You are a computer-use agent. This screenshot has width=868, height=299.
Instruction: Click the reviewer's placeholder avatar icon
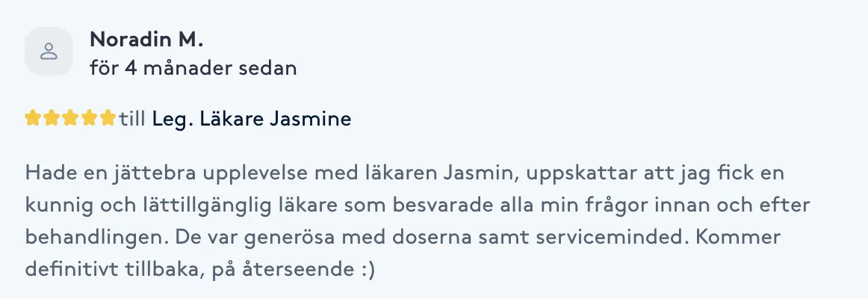coord(49,51)
